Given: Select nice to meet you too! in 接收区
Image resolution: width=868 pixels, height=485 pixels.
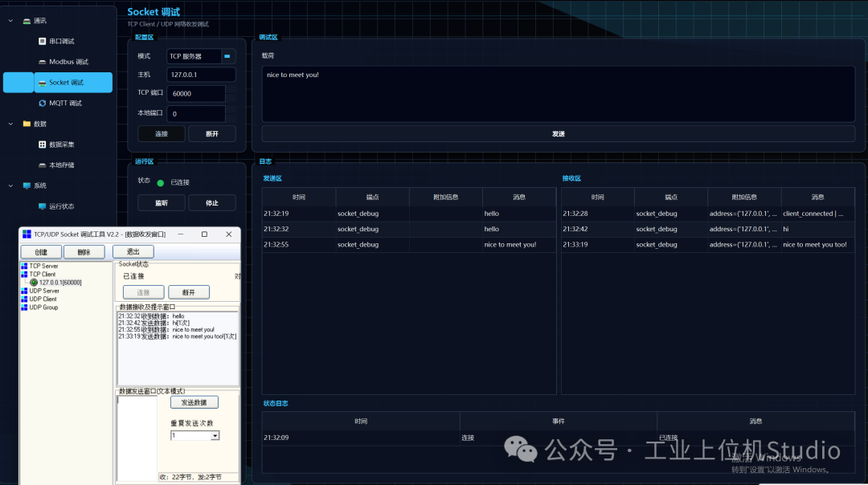Looking at the screenshot, I should coord(817,244).
